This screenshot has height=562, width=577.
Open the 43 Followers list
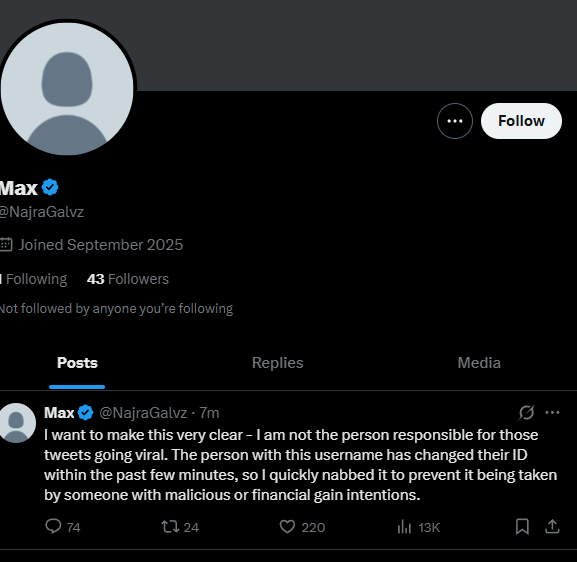[128, 279]
